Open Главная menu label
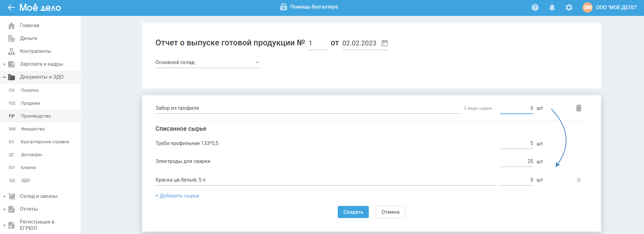 click(29, 25)
